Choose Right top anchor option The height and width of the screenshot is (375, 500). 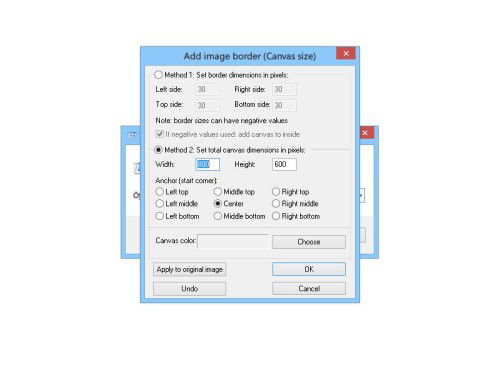point(276,192)
